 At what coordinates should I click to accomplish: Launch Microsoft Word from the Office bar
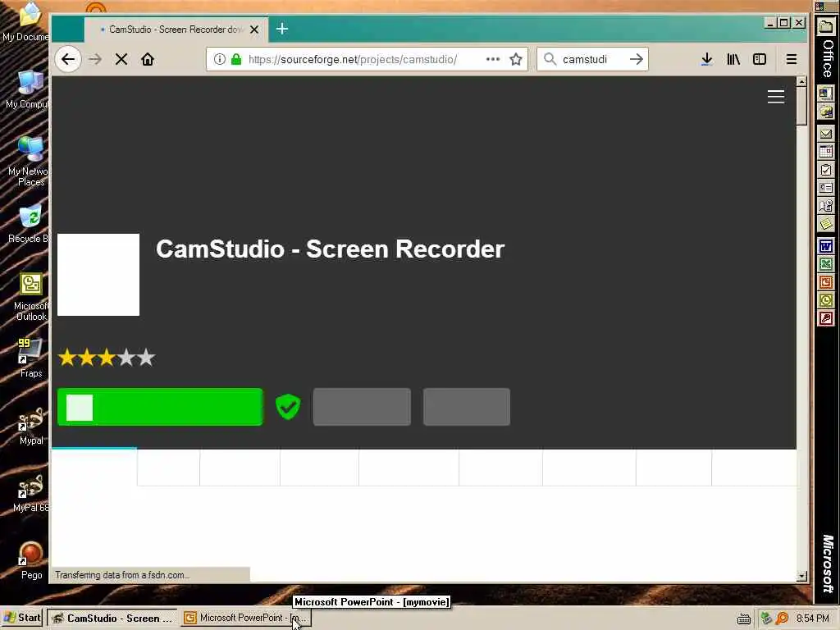point(825,246)
